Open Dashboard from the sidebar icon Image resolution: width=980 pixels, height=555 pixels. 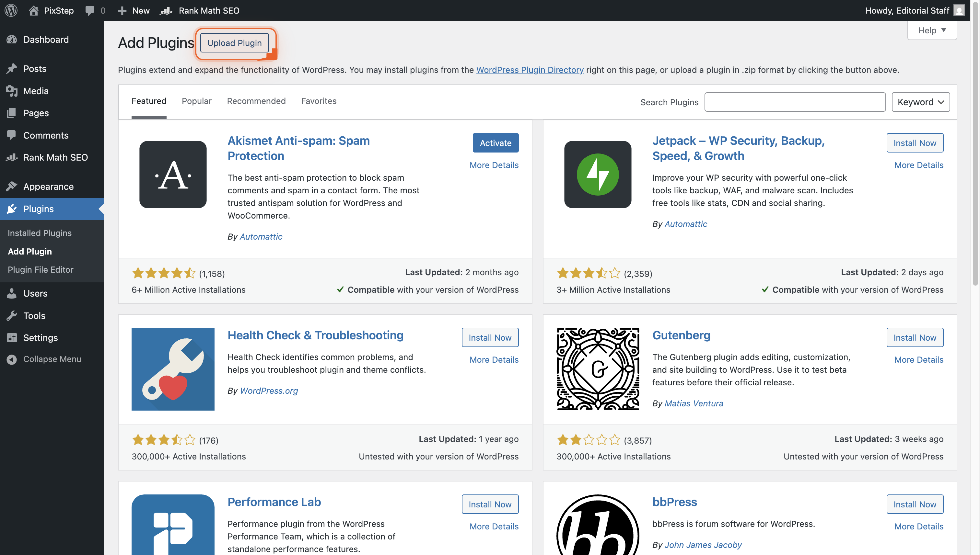[x=12, y=39]
